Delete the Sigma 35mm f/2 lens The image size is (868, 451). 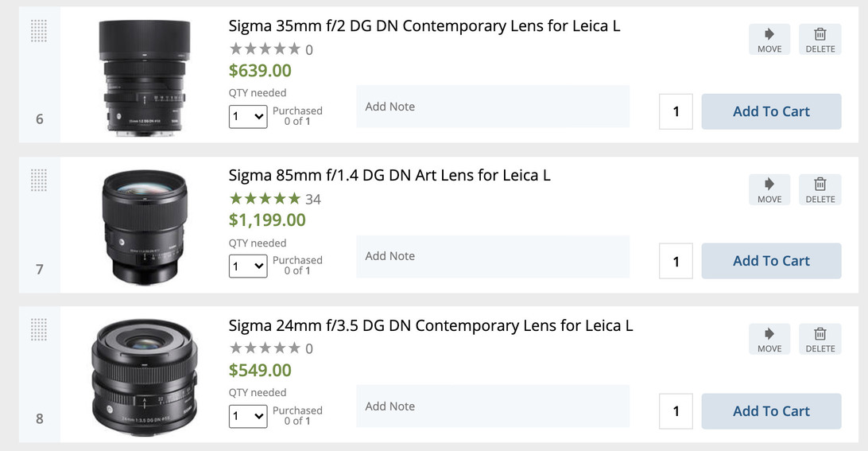click(820, 39)
